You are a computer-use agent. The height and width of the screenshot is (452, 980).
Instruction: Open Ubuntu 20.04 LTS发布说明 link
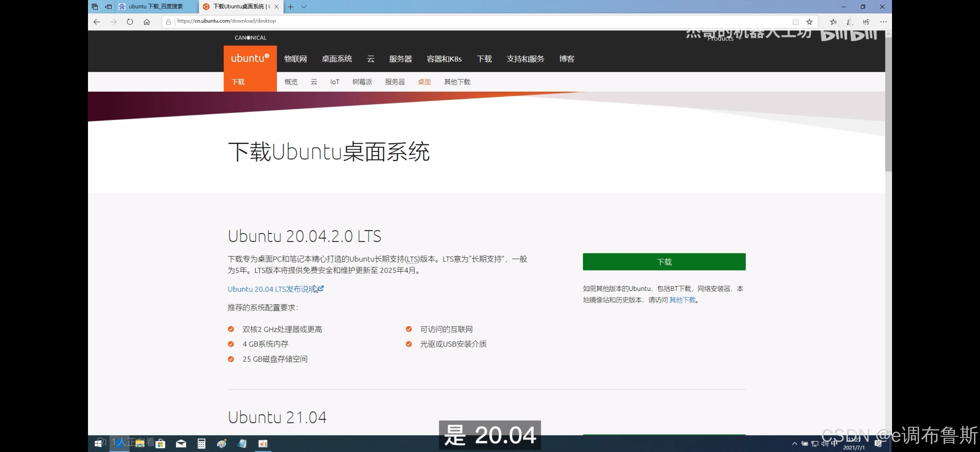275,289
